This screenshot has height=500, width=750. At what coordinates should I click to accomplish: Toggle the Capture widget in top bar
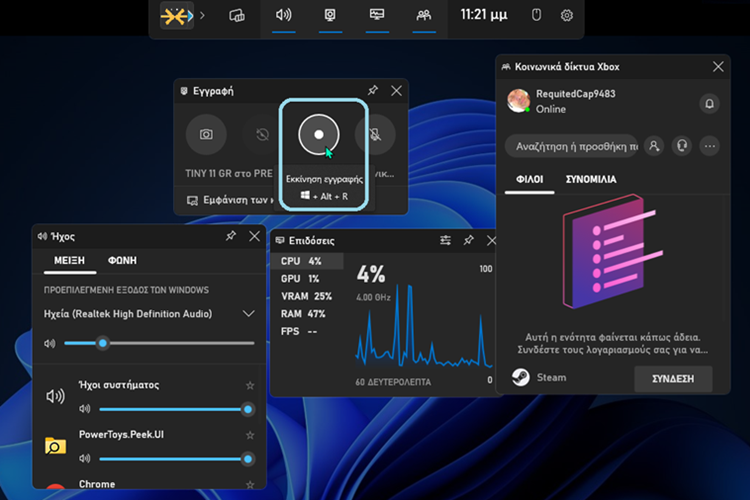pyautogui.click(x=330, y=15)
